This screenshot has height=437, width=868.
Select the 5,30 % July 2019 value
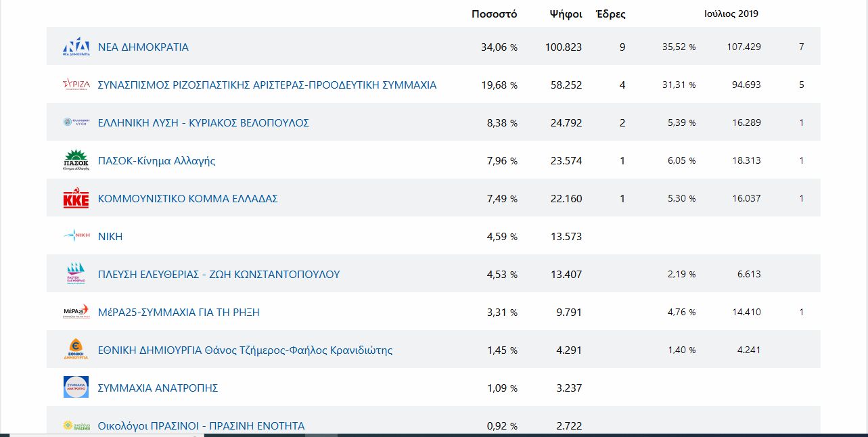tap(682, 199)
